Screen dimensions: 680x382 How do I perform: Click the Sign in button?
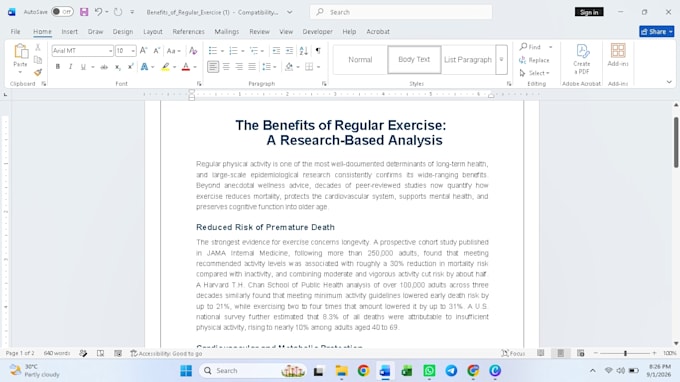(589, 12)
